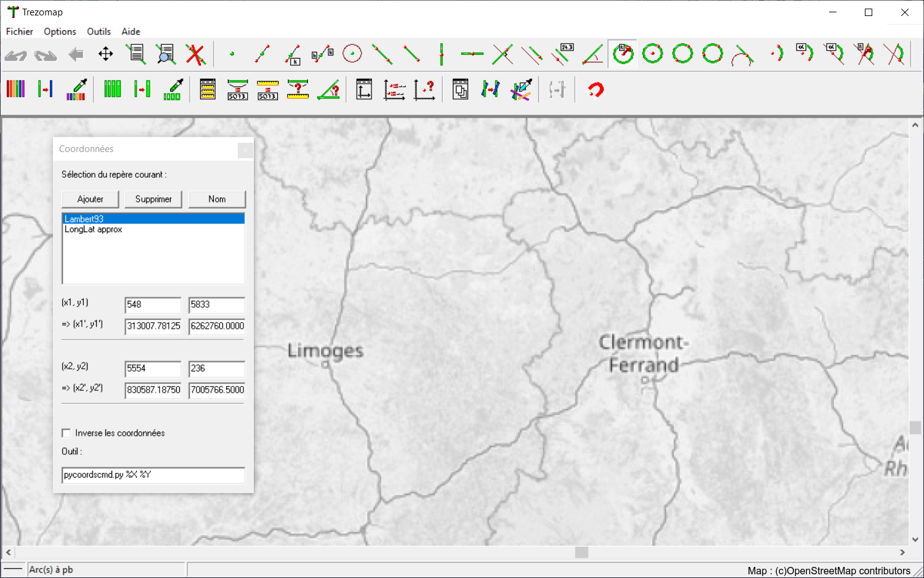Select the pan/move map tool
Image resolution: width=924 pixels, height=578 pixels.
[x=106, y=54]
